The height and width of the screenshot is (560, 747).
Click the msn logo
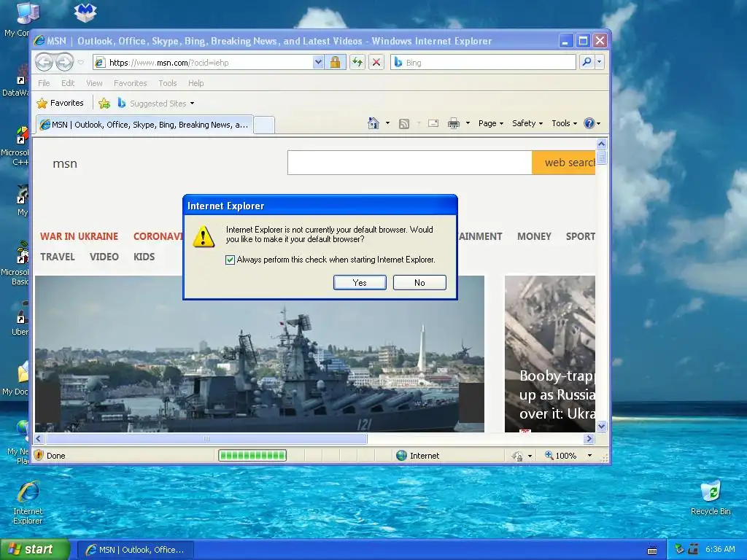click(65, 163)
